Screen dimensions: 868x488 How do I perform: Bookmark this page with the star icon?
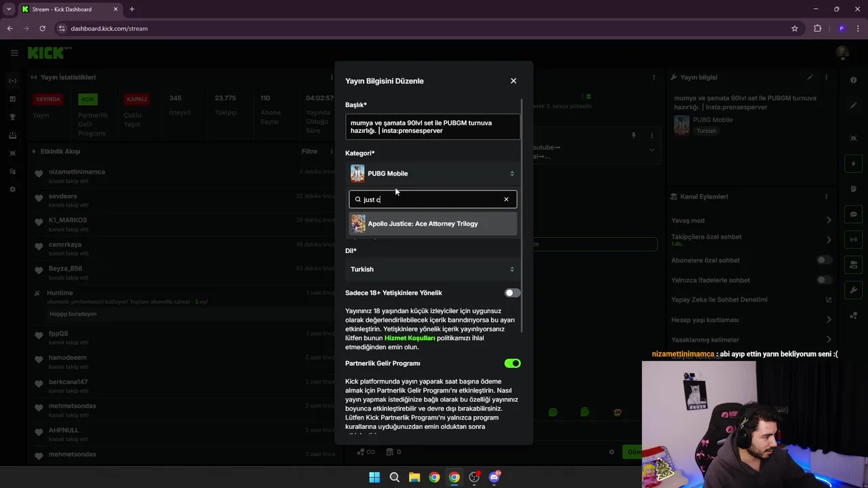tap(795, 28)
